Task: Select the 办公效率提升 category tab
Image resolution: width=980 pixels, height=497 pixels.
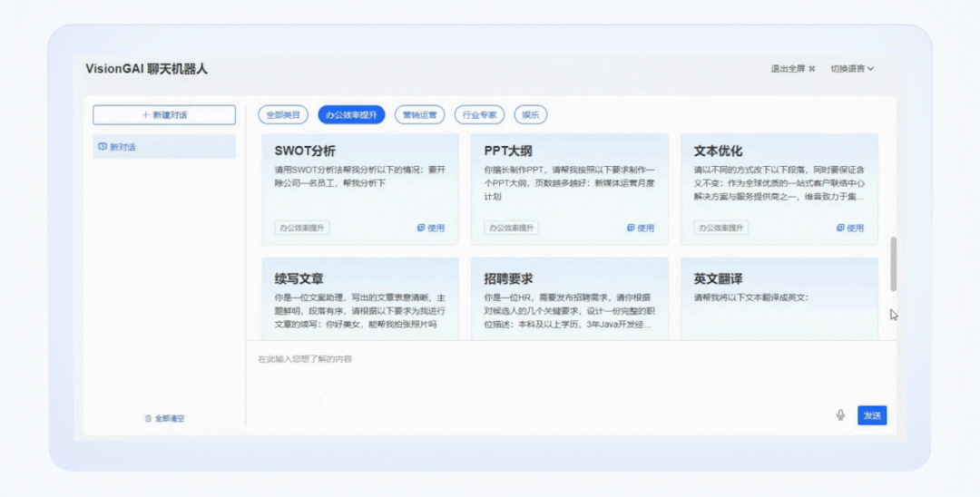Action: [351, 115]
